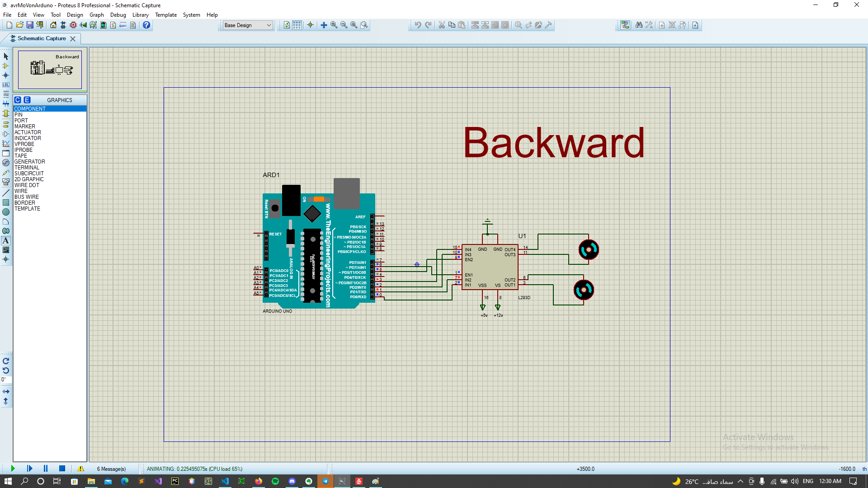Select BUS WIRE in the graphics list

click(x=27, y=197)
